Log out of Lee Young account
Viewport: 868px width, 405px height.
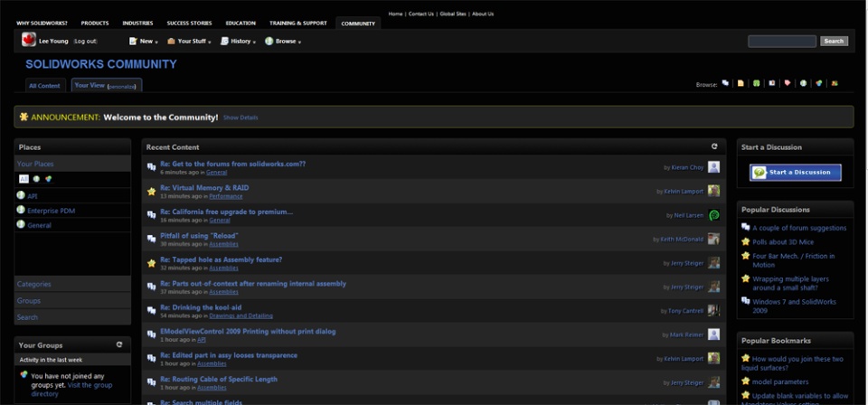pos(85,42)
